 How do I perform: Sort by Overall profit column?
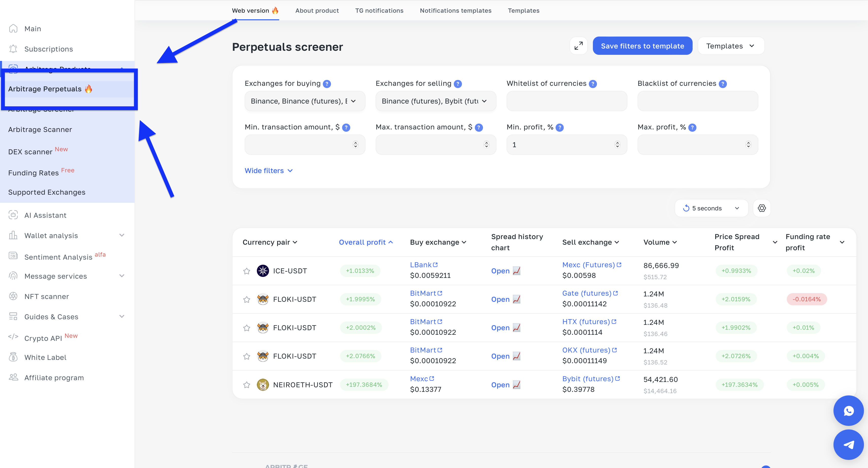[366, 242]
